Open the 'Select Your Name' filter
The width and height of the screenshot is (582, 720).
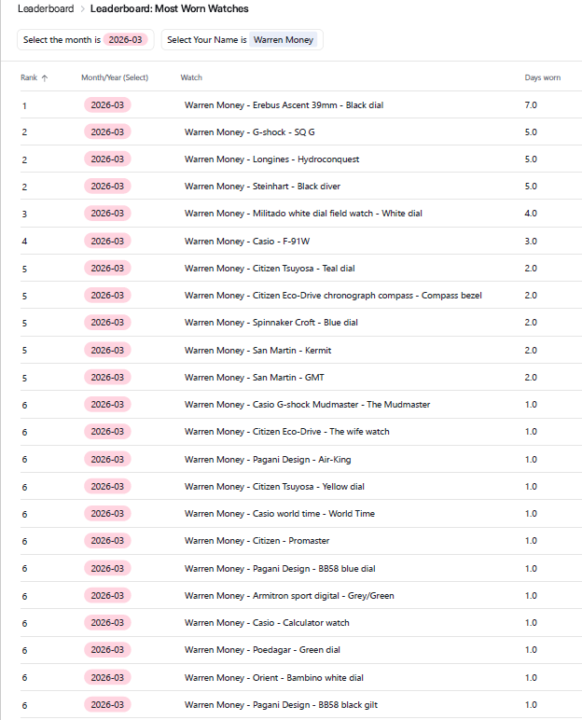point(242,40)
